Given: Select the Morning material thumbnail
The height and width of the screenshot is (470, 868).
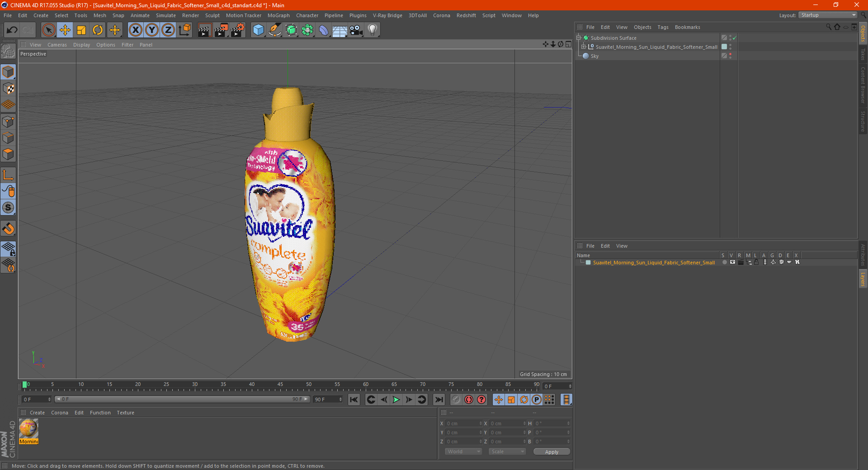Looking at the screenshot, I should click(x=28, y=428).
